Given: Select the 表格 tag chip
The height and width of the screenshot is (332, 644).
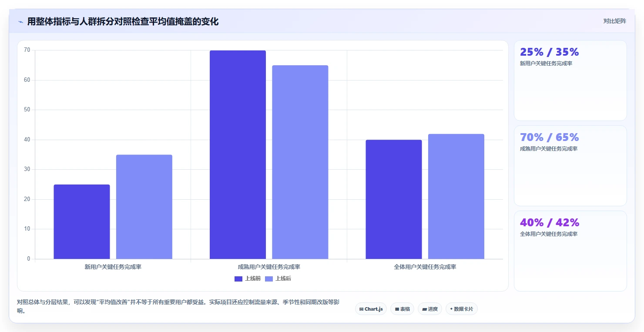Looking at the screenshot, I should [x=402, y=309].
